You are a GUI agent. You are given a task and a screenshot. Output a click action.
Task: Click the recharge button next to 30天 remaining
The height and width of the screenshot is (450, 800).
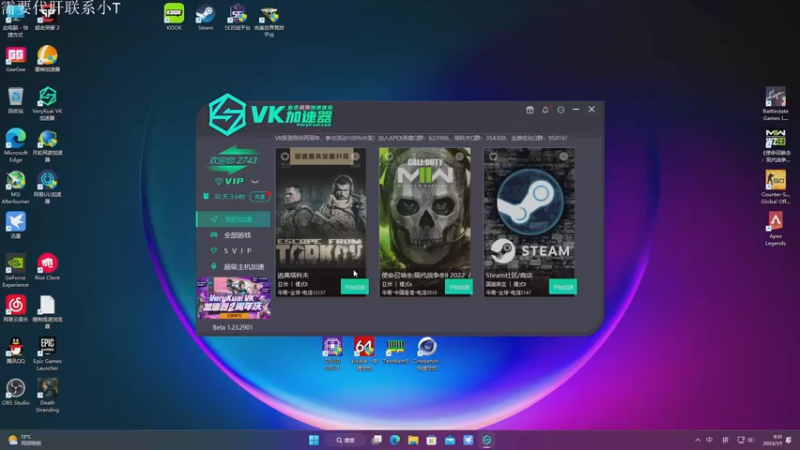[260, 196]
